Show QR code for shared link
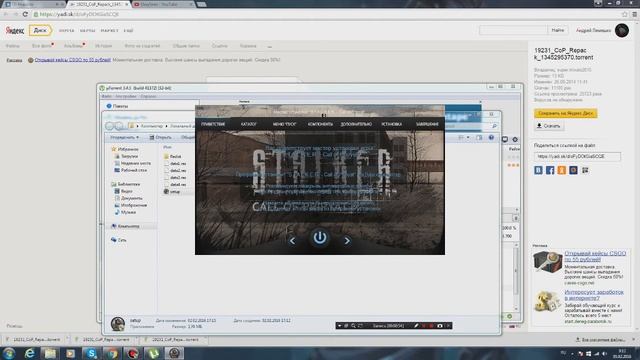 pyautogui.click(x=585, y=170)
